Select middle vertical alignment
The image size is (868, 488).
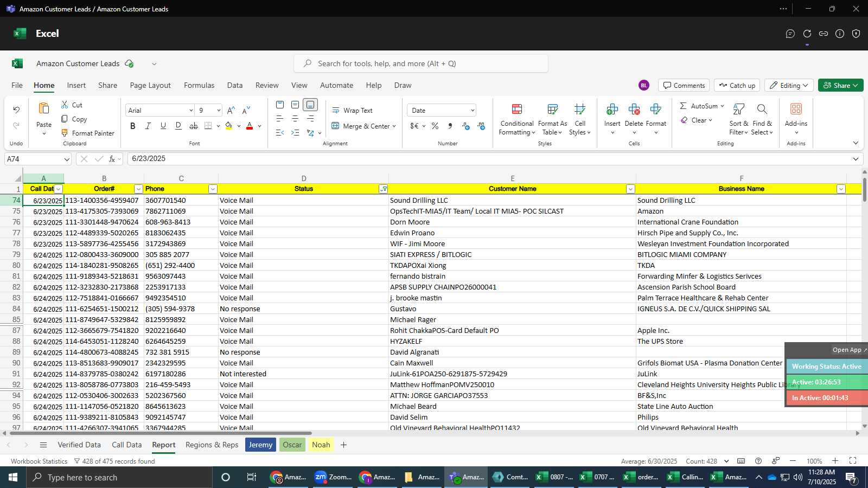[295, 105]
